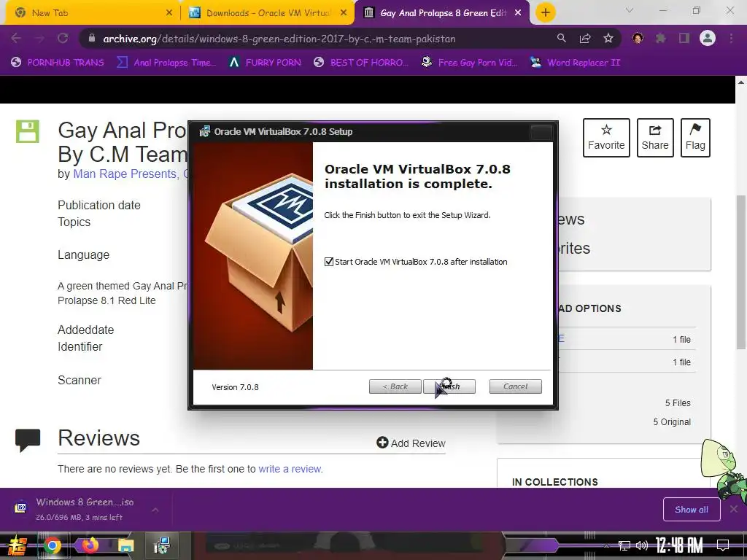The width and height of the screenshot is (747, 560).
Task: Reload the archive.org page
Action: coord(63,39)
